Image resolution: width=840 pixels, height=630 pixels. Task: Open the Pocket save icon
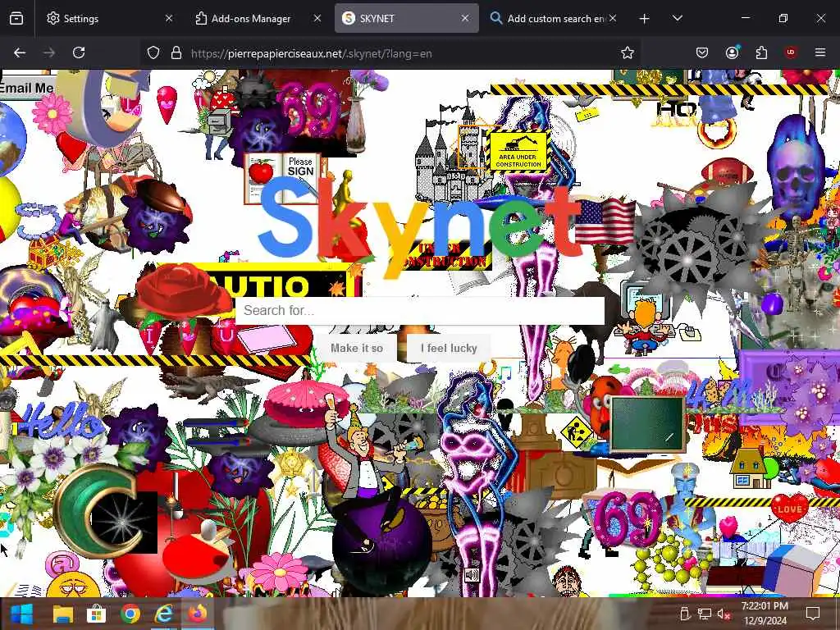pyautogui.click(x=702, y=53)
